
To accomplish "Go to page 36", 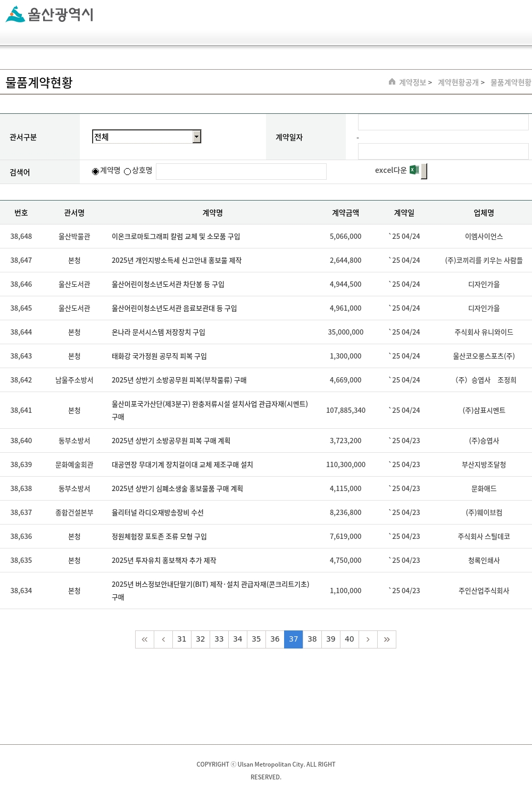I will click(x=275, y=639).
